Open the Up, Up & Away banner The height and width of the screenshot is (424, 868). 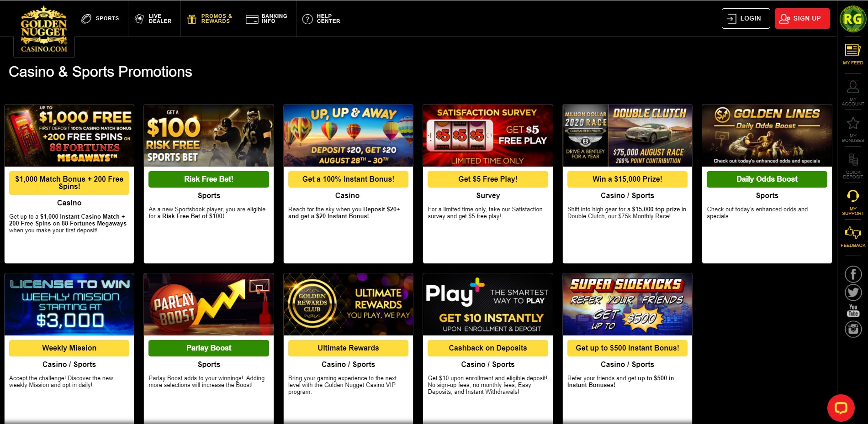point(348,136)
